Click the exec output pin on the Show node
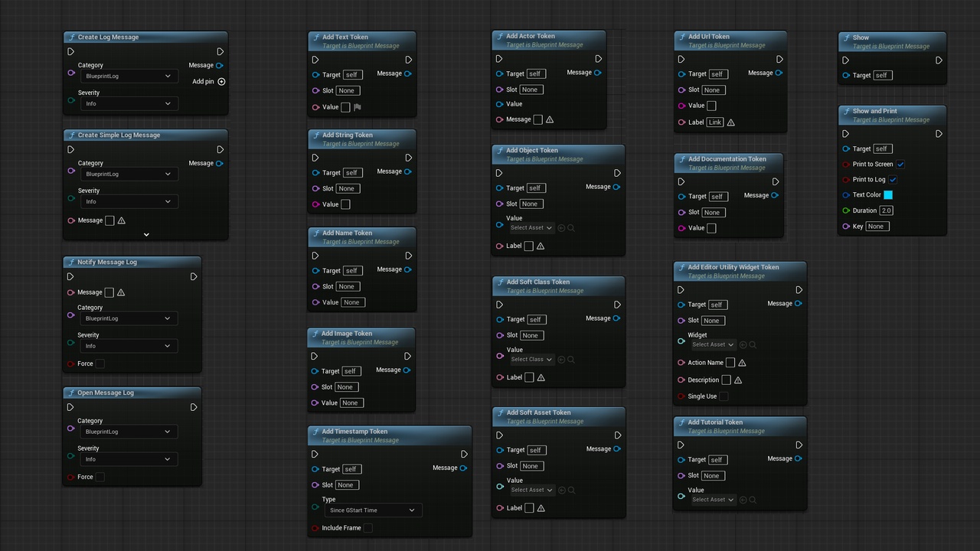Screen dimensions: 980x551 coord(939,60)
